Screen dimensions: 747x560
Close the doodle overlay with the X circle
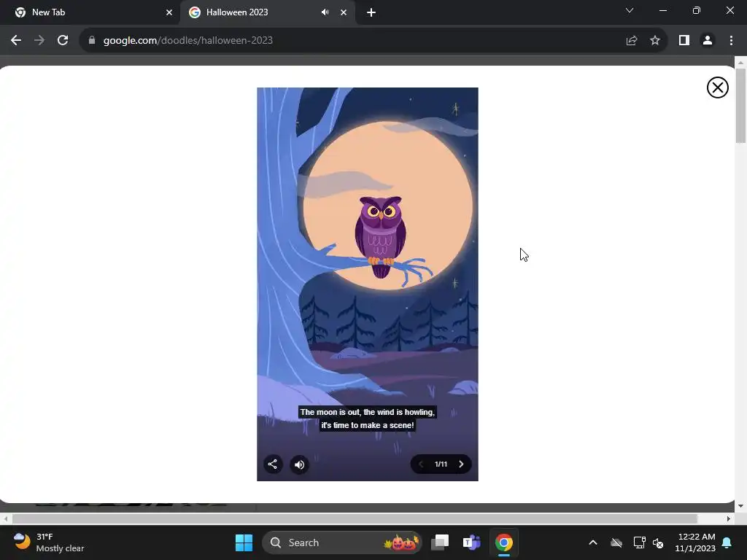pos(718,87)
